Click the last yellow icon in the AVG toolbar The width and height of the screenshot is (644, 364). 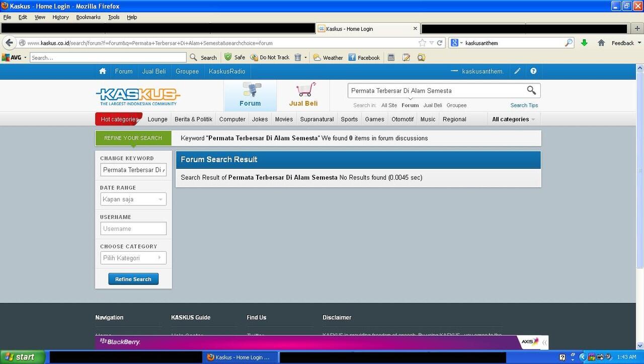[x=422, y=57]
